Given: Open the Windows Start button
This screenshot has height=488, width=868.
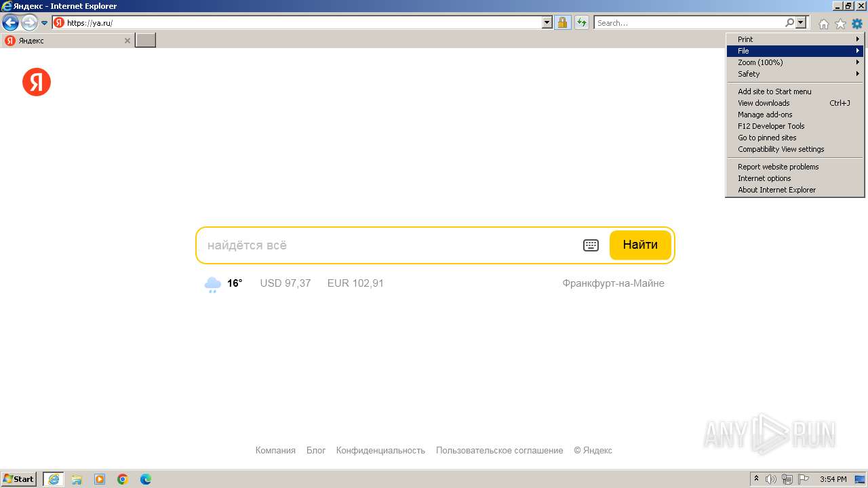Looking at the screenshot, I should click(x=18, y=479).
